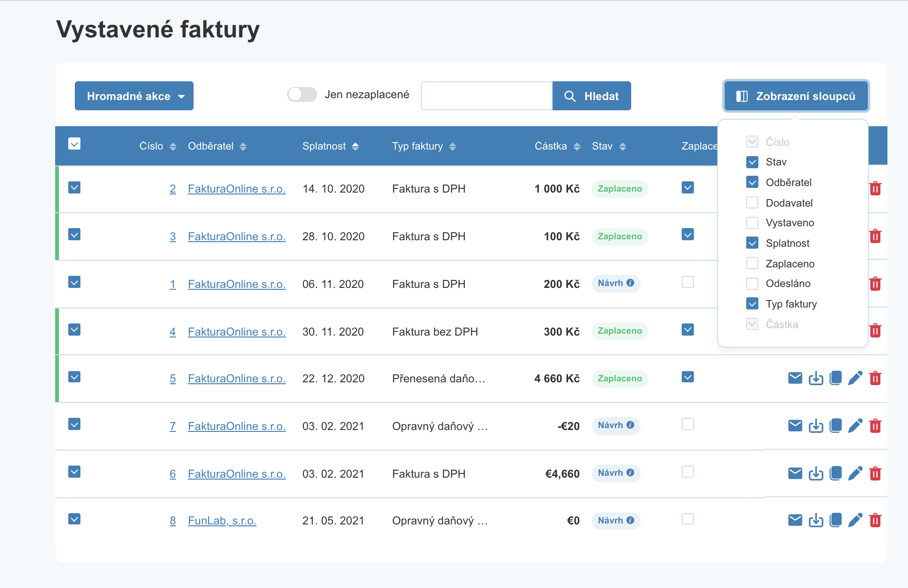The image size is (908, 588).
Task: Delete invoice 5 using red trash icon
Action: click(875, 378)
